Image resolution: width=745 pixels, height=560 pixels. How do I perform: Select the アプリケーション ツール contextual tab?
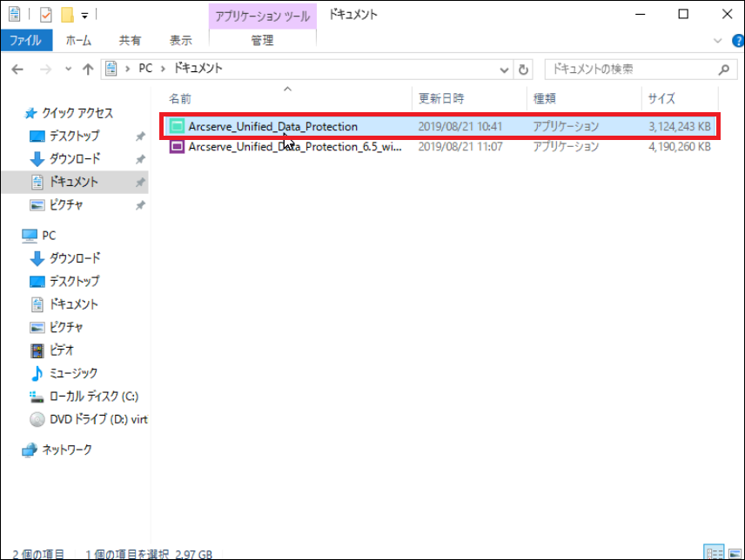click(262, 17)
